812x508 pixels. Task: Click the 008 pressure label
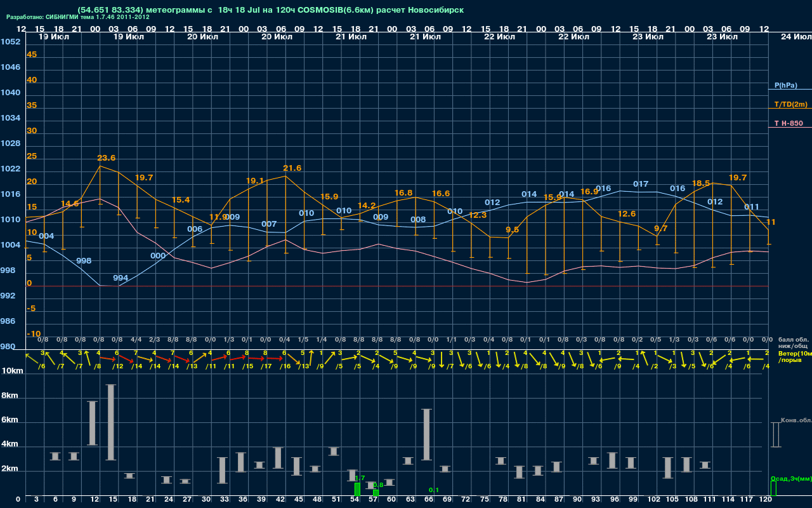pyautogui.click(x=418, y=220)
